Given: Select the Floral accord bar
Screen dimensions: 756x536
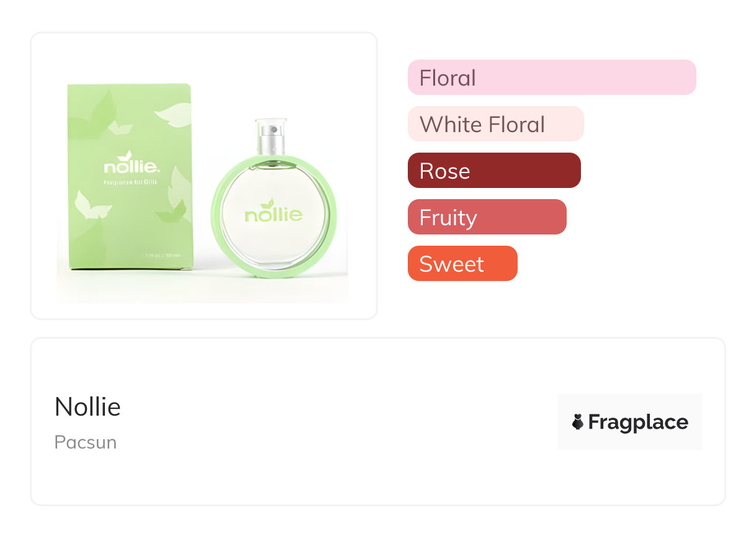Looking at the screenshot, I should pos(551,78).
